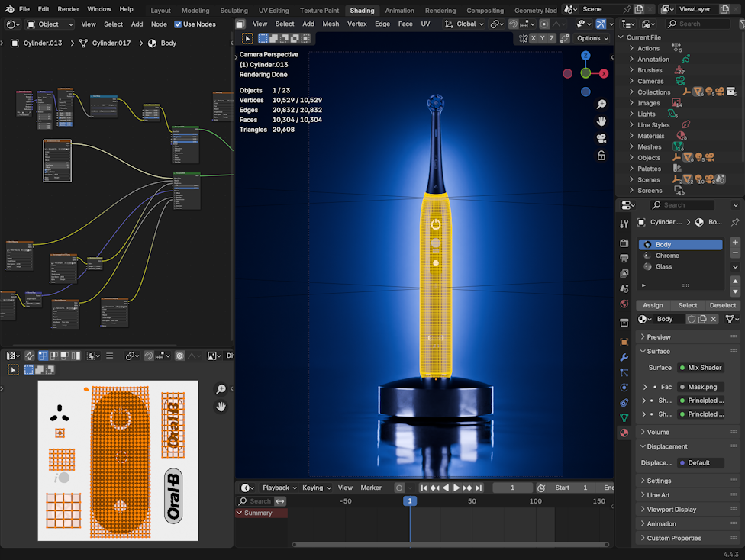Click the pan hand icon in 3D viewport

pos(601,121)
